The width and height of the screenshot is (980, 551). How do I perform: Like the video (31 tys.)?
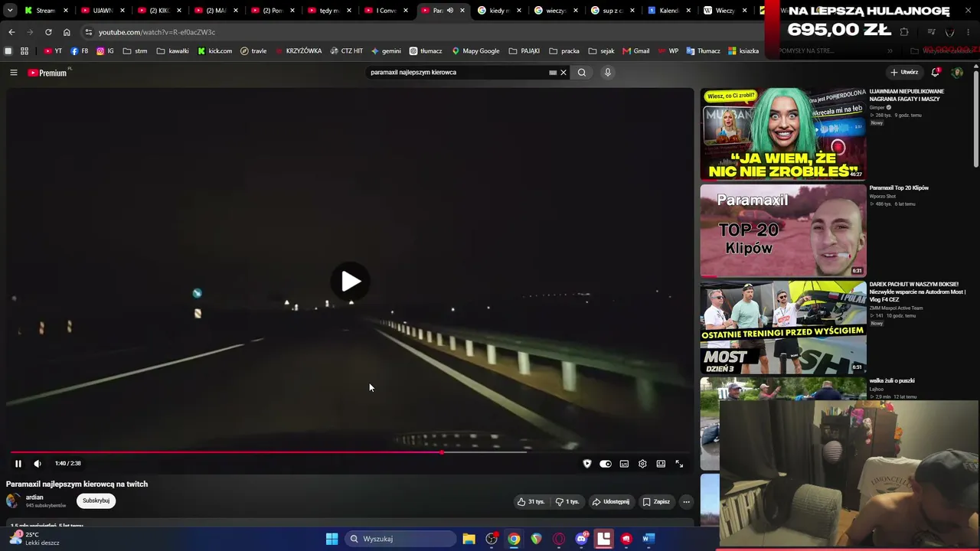click(531, 502)
